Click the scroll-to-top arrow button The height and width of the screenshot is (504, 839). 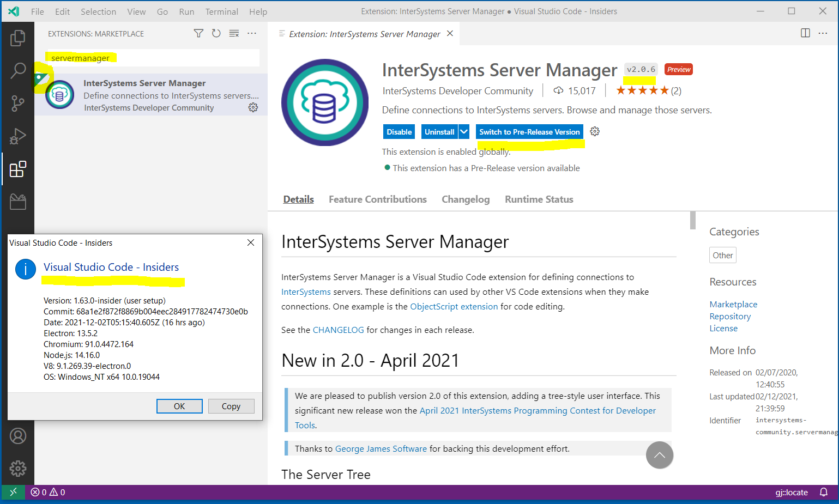(660, 455)
